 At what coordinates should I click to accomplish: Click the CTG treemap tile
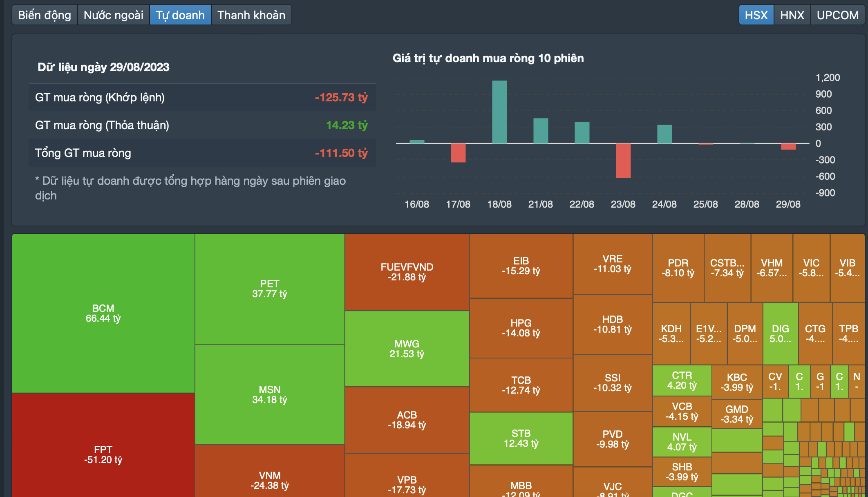pyautogui.click(x=815, y=334)
